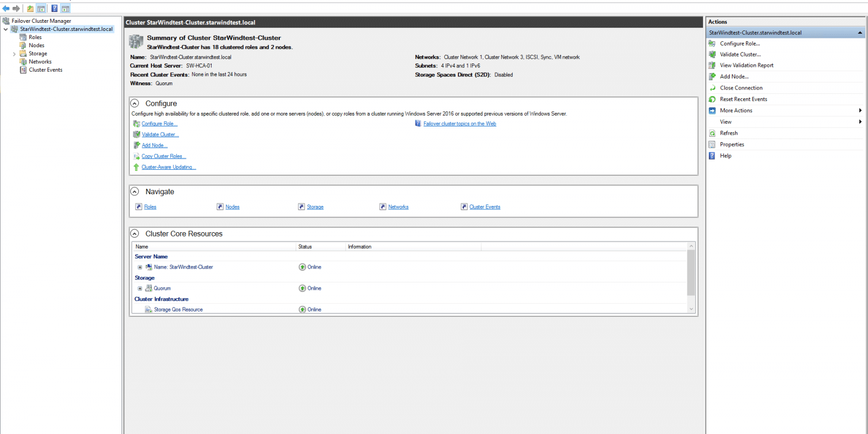This screenshot has width=868, height=434.
Task: Open Properties from the Actions pane
Action: pyautogui.click(x=732, y=144)
